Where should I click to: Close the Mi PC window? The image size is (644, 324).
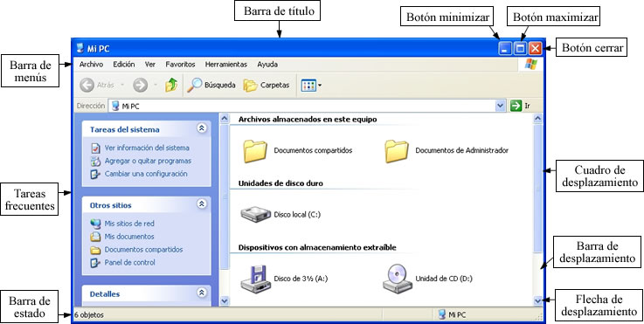pos(535,49)
